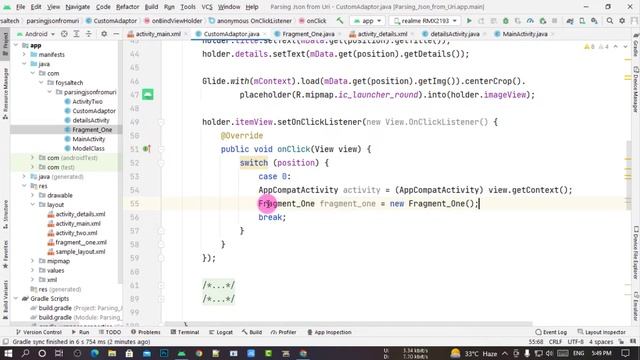This screenshot has height=360, width=640.
Task: Open the Terminal tool window
Action: 185,332
